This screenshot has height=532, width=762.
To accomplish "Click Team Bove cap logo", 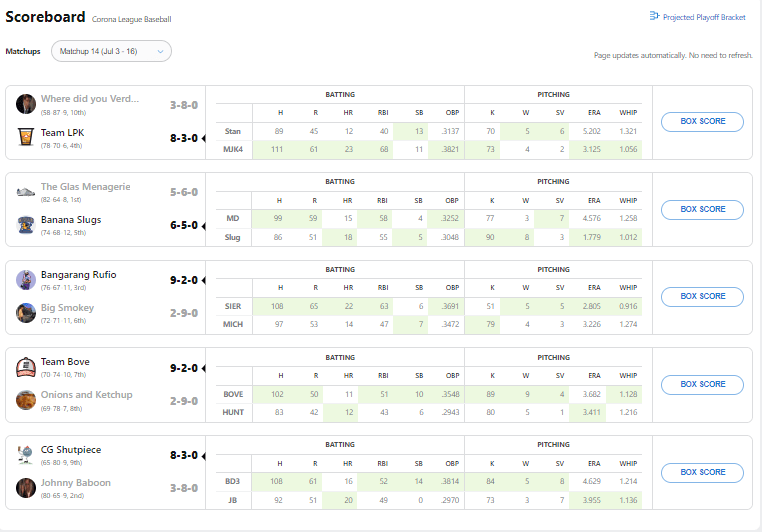I will pos(26,368).
